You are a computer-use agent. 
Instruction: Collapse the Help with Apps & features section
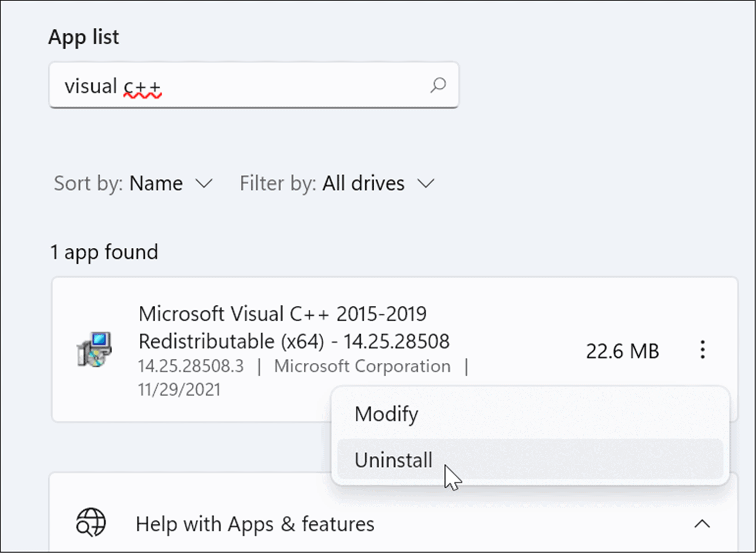(x=703, y=524)
